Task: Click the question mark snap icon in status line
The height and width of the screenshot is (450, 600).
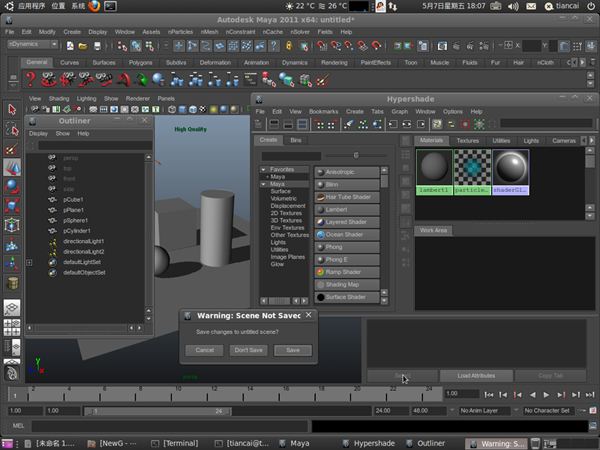Action: pos(274,46)
